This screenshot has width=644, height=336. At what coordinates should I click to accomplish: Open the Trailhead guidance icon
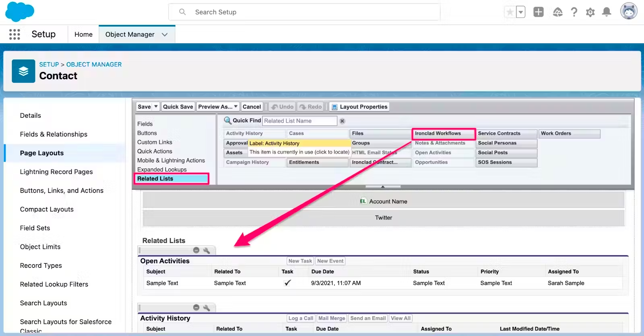click(558, 12)
